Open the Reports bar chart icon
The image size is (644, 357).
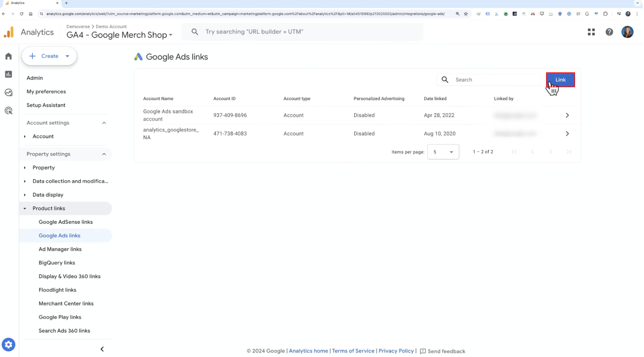click(x=9, y=74)
